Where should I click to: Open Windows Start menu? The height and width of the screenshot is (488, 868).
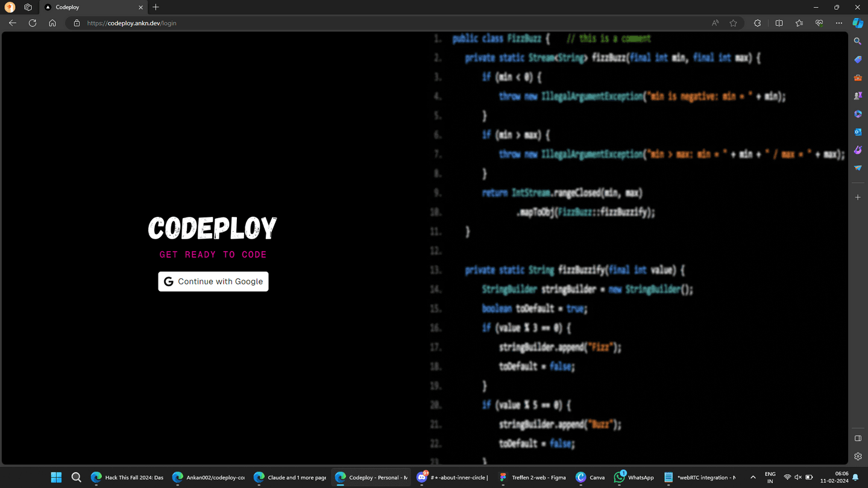click(x=56, y=477)
